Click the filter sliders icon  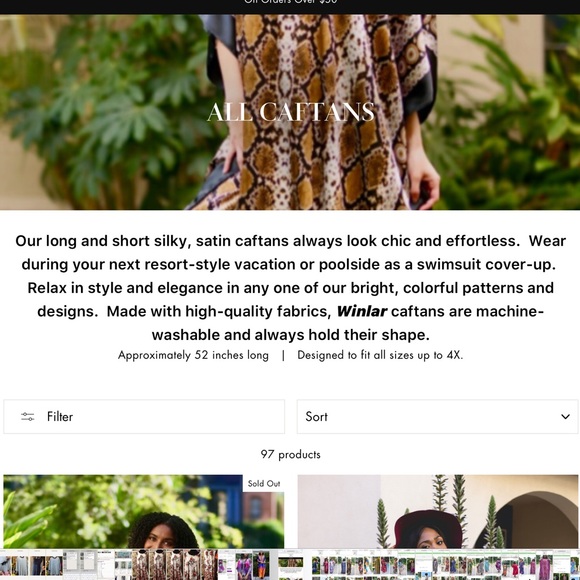[x=28, y=417]
